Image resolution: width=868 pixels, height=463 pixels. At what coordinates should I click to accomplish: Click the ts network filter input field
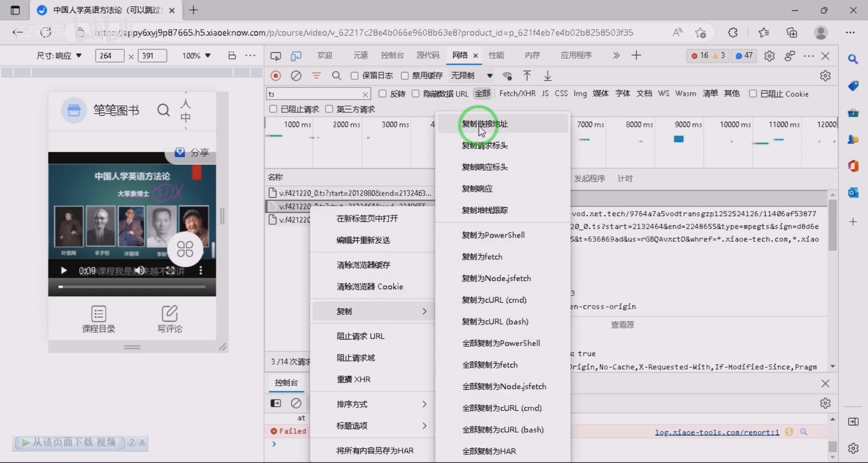point(317,93)
